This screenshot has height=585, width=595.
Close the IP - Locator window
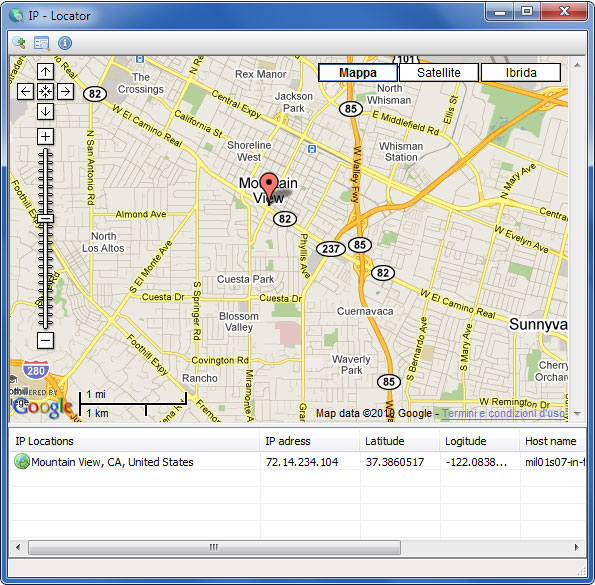pyautogui.click(x=565, y=12)
